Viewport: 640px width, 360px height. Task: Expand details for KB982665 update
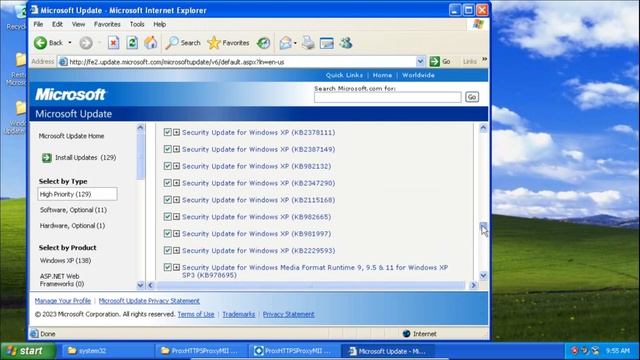point(176,217)
